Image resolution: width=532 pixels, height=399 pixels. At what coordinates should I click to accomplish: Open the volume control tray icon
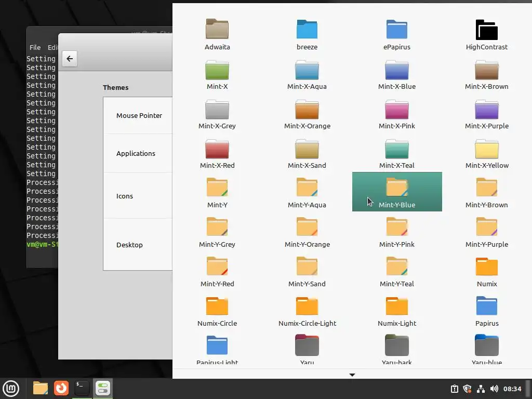point(494,389)
